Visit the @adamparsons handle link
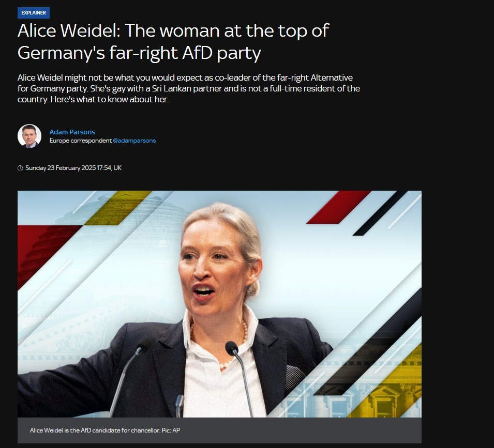The width and height of the screenshot is (494, 448). [134, 141]
